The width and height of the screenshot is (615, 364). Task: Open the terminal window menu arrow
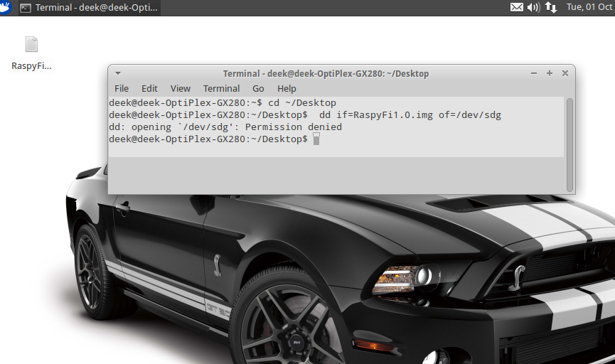point(117,73)
